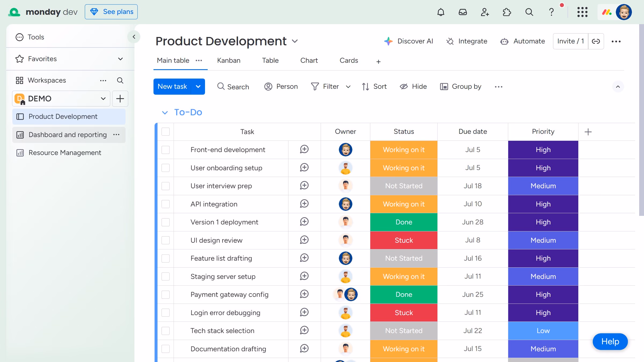Open the apps puzzle-piece icon
Screen dimensions: 644x362
(x=507, y=12)
